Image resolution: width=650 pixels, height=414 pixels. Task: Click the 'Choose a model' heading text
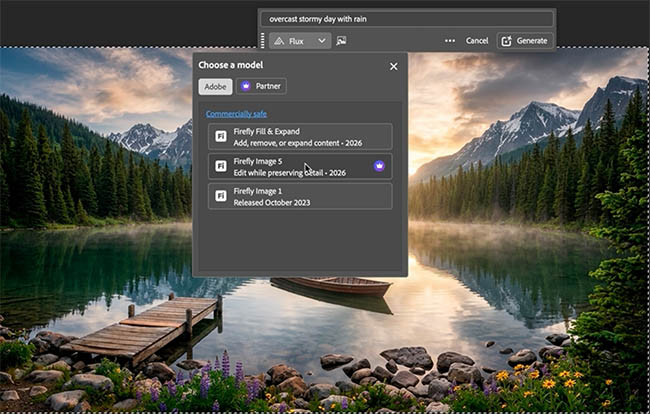tap(230, 65)
